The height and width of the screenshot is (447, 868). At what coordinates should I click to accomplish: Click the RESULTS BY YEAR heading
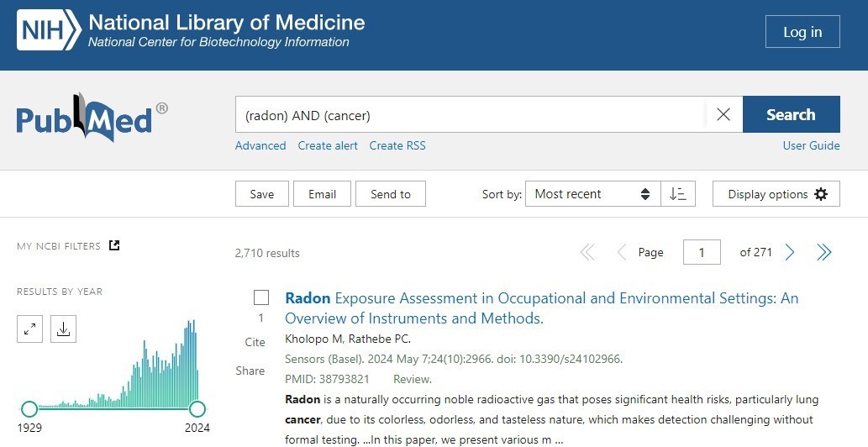tap(60, 292)
